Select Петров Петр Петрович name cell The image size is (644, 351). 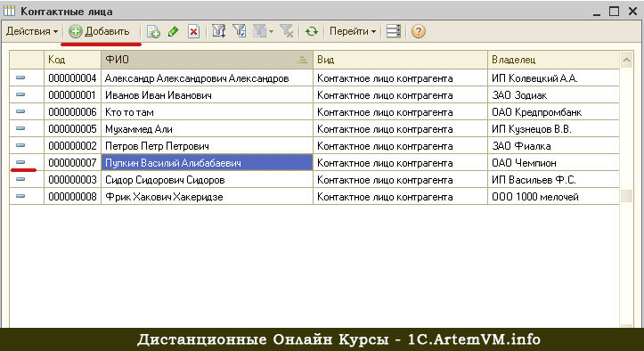[207, 145]
